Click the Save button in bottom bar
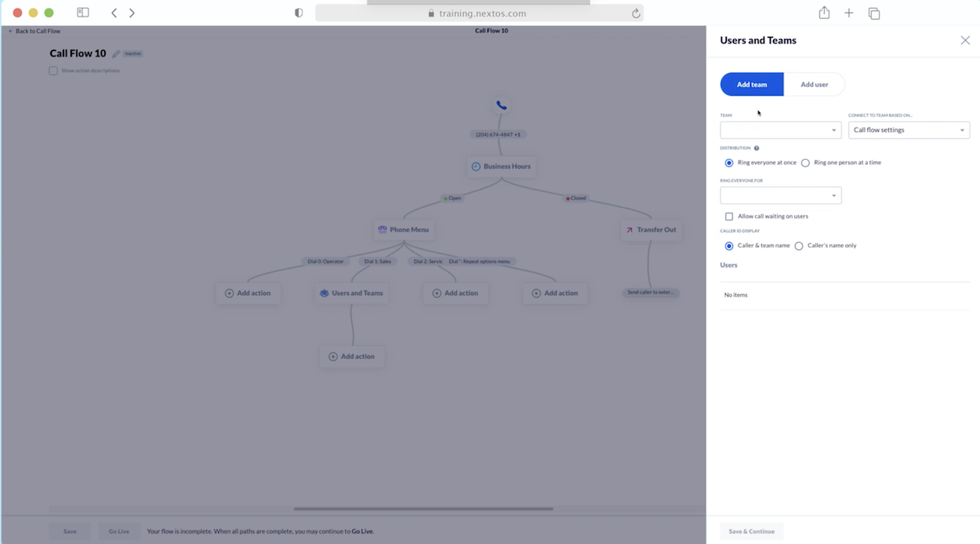 pos(70,531)
